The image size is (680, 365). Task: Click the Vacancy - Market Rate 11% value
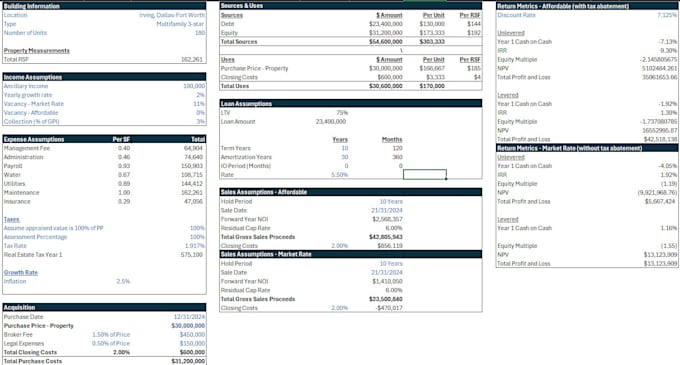coord(199,104)
